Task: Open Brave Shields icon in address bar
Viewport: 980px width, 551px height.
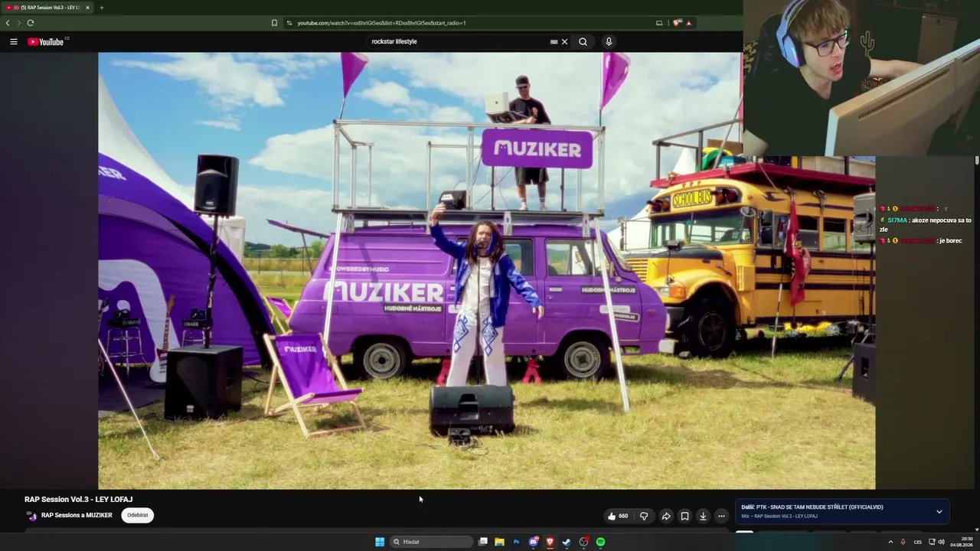Action: pyautogui.click(x=677, y=23)
